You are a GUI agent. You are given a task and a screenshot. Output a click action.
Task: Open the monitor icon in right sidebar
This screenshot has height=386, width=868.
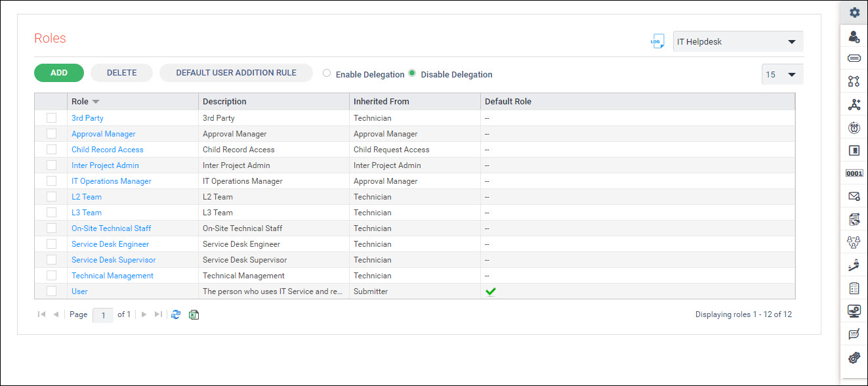(854, 311)
